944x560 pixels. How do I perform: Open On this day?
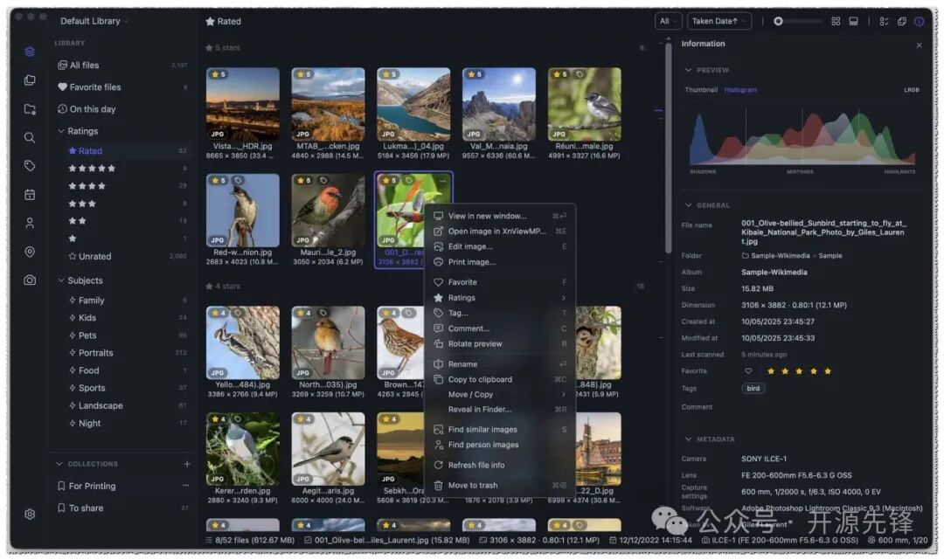click(121, 109)
